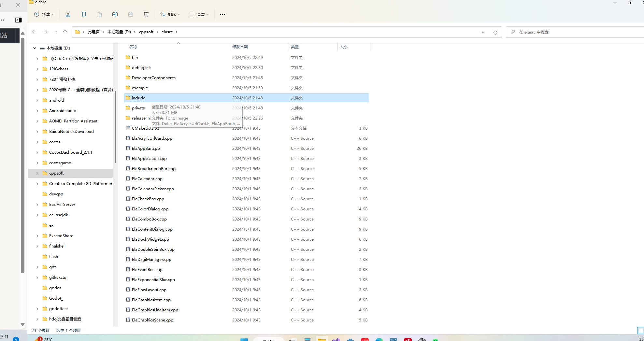Go up one folder level arrow

[65, 32]
